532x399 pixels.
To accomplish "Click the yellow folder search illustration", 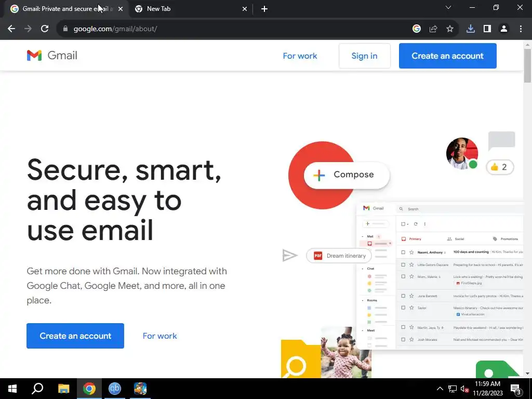I will coord(301,359).
